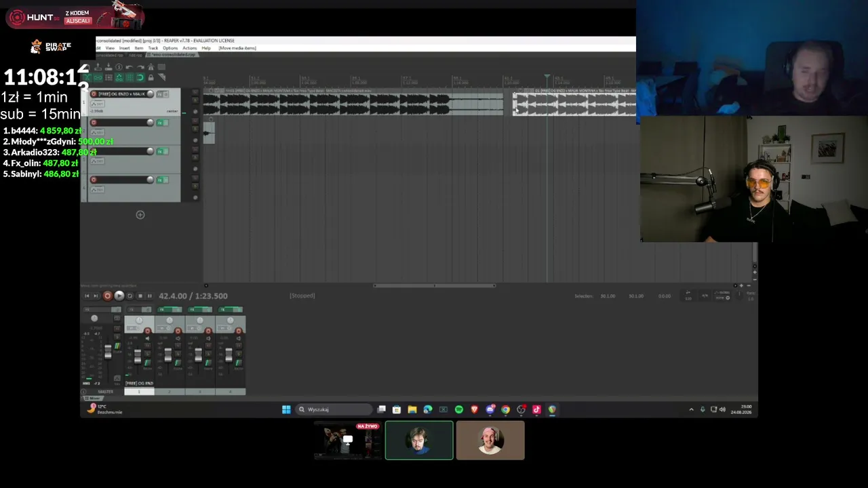Click the 42.4.00 / 1:23.500 time display
868x488 pixels.
[x=193, y=296]
